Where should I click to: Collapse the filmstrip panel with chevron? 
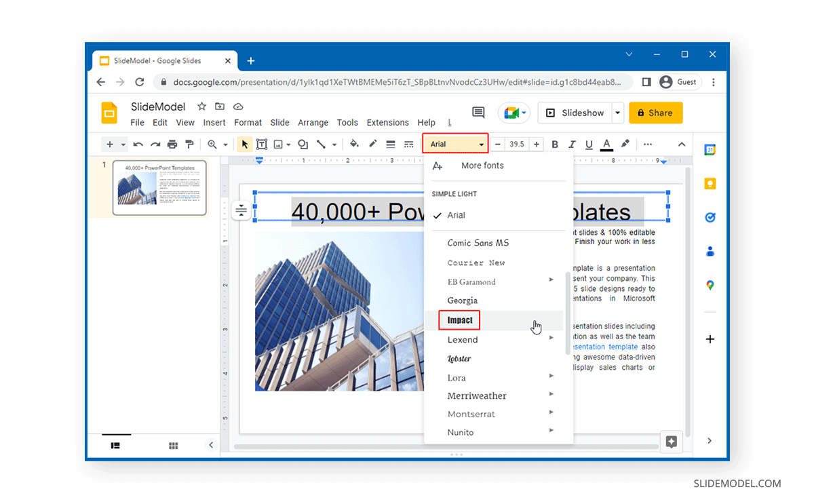pos(211,445)
